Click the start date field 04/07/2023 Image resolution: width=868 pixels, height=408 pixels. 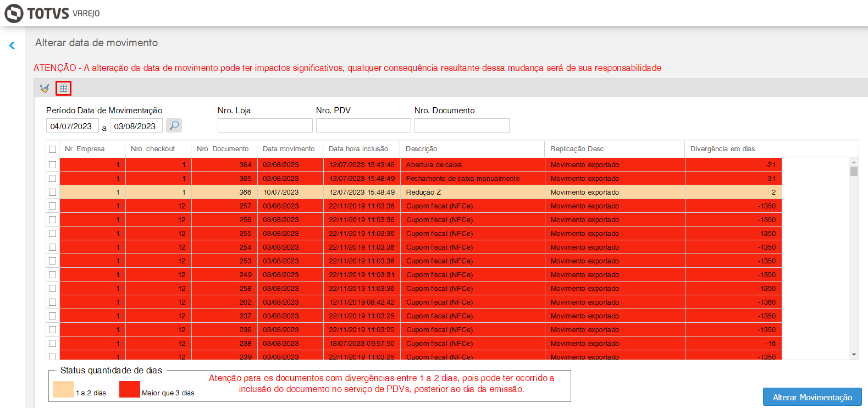72,126
